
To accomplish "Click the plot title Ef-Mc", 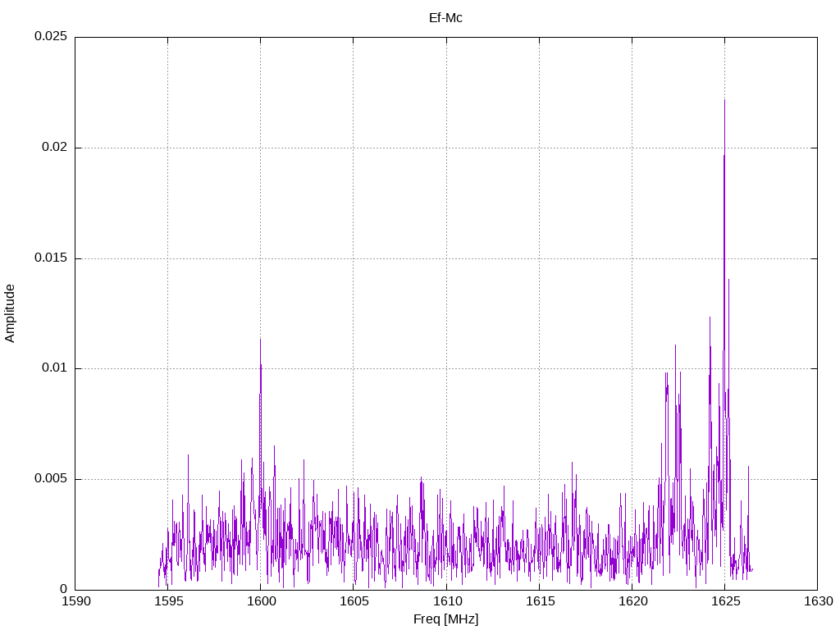I will 445,18.
